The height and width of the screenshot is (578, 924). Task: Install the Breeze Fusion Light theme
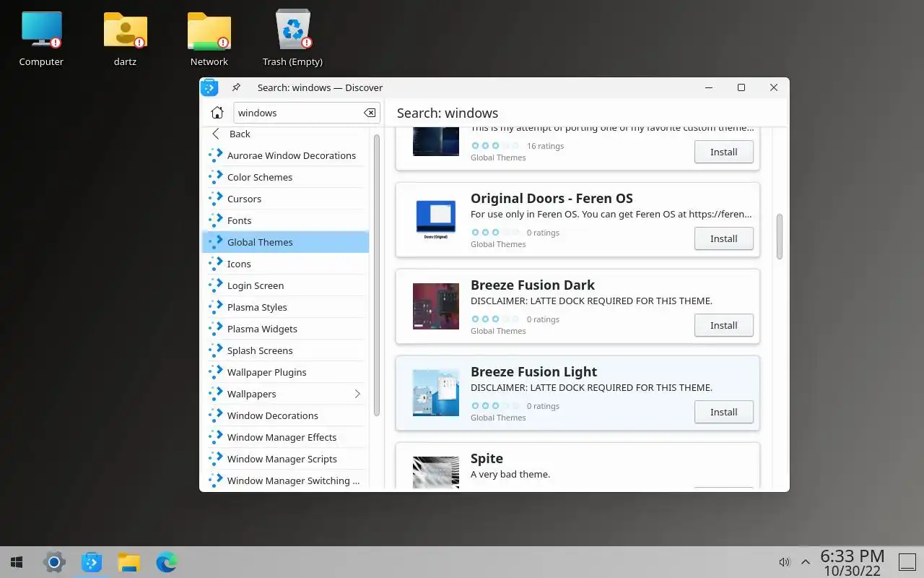pos(723,412)
